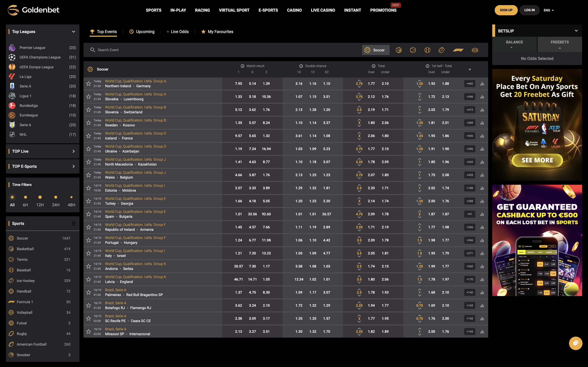Collapse the Top Leagues panel
The image size is (588, 367).
pos(73,32)
